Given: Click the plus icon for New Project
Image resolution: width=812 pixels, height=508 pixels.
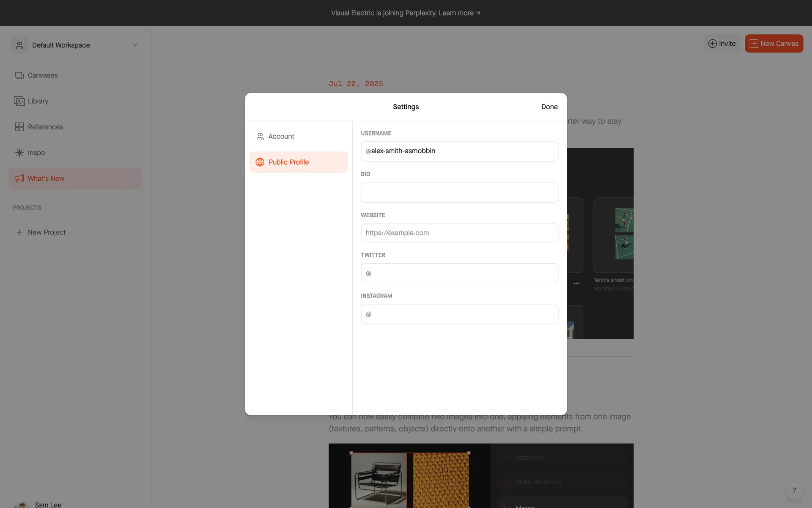Looking at the screenshot, I should click(19, 232).
